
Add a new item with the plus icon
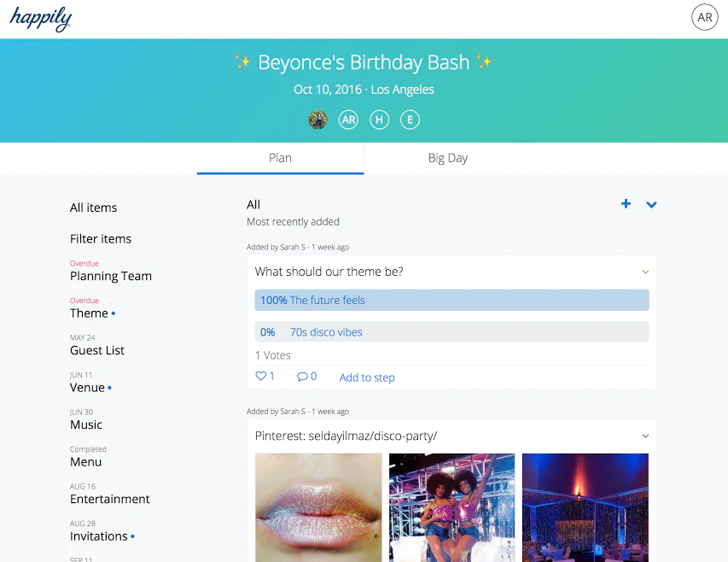click(x=626, y=203)
